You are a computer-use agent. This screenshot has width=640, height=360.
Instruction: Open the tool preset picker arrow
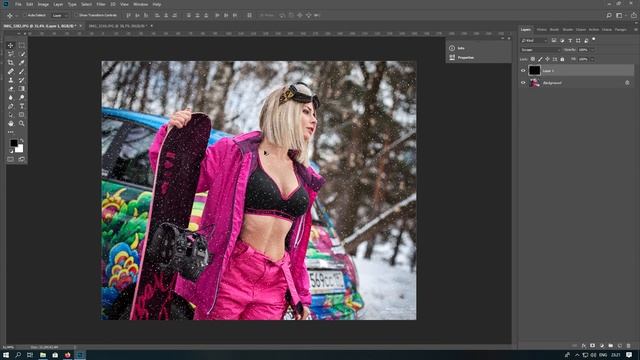[x=17, y=16]
